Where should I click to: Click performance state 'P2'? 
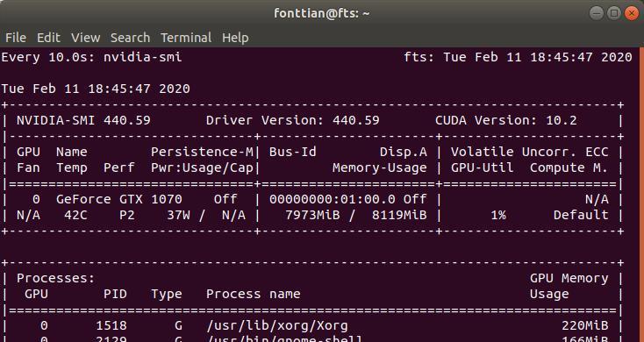(127, 215)
